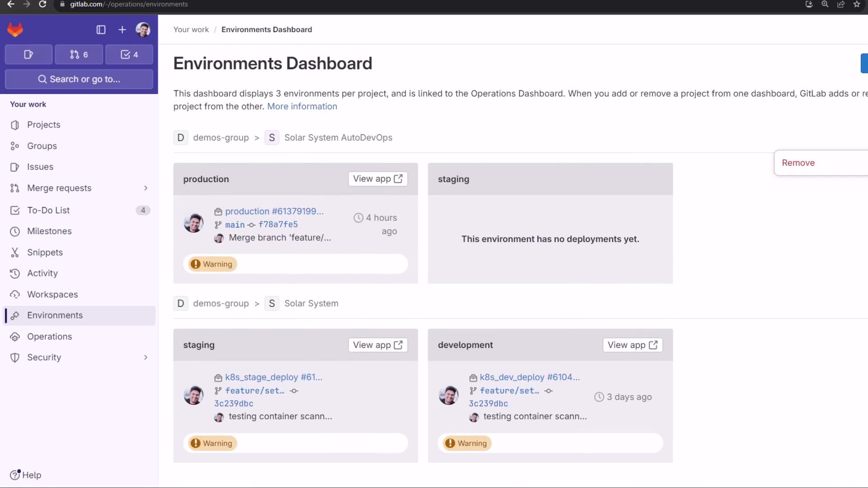The height and width of the screenshot is (488, 868).
Task: Click the browser forward arrow
Action: 27,5
